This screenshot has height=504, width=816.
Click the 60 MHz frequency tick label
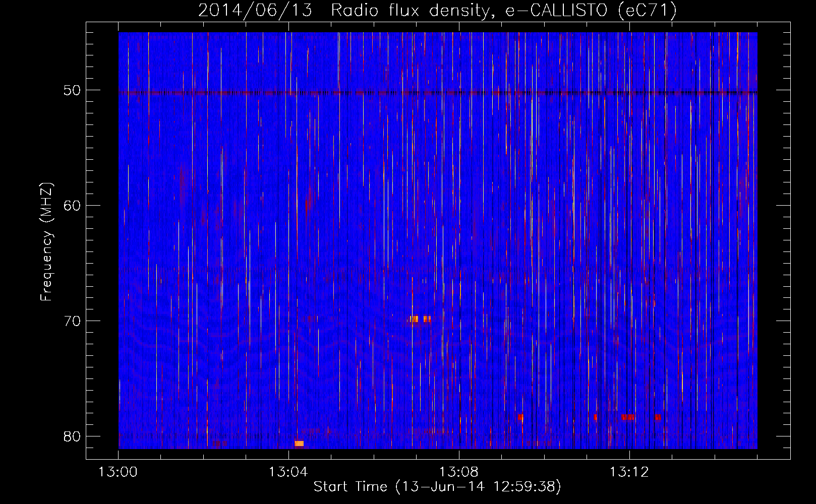pyautogui.click(x=72, y=206)
